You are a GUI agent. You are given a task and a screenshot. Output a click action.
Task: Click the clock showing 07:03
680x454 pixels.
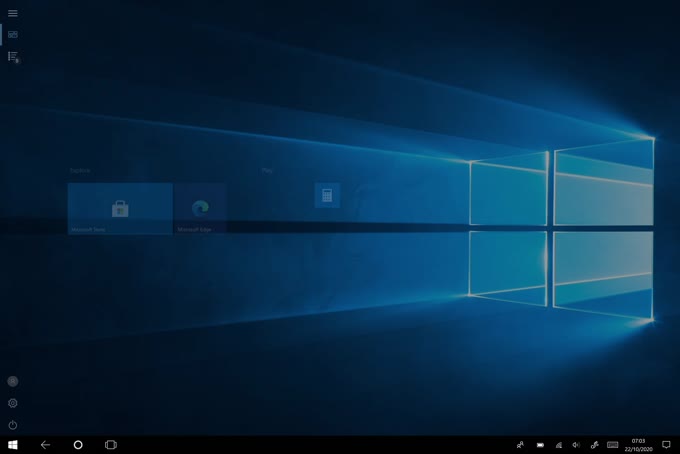(638, 444)
